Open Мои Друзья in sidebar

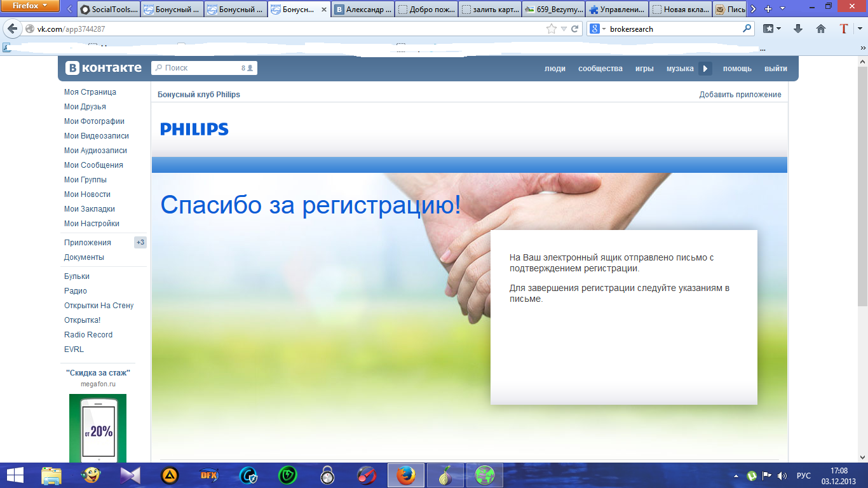pyautogui.click(x=85, y=107)
